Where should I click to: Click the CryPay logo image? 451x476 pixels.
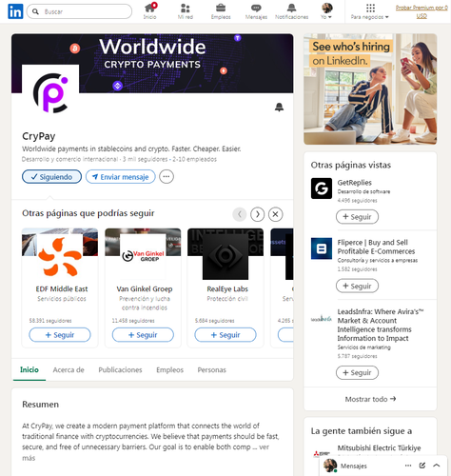50,93
